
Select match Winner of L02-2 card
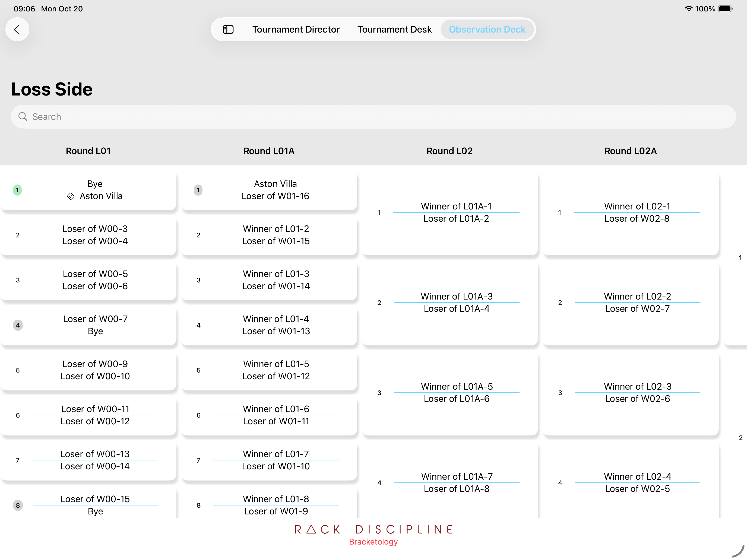tap(637, 303)
